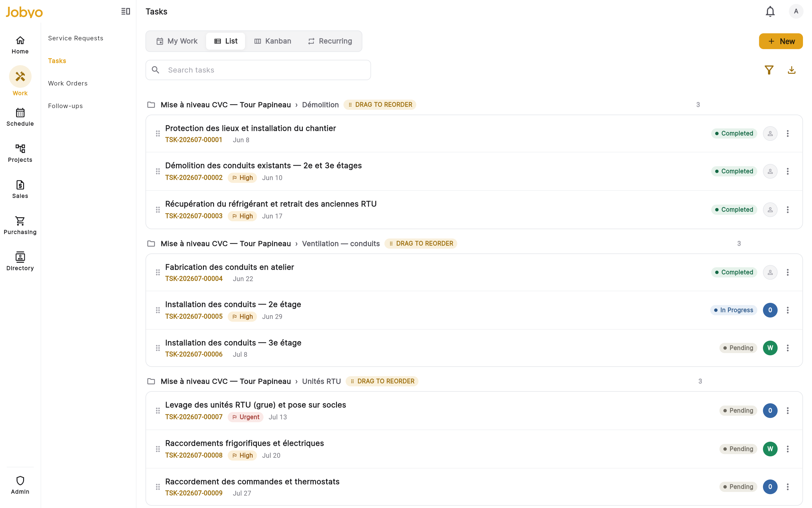Viewport: 812px width, 508px height.
Task: Open the Work section icon
Action: (x=20, y=81)
